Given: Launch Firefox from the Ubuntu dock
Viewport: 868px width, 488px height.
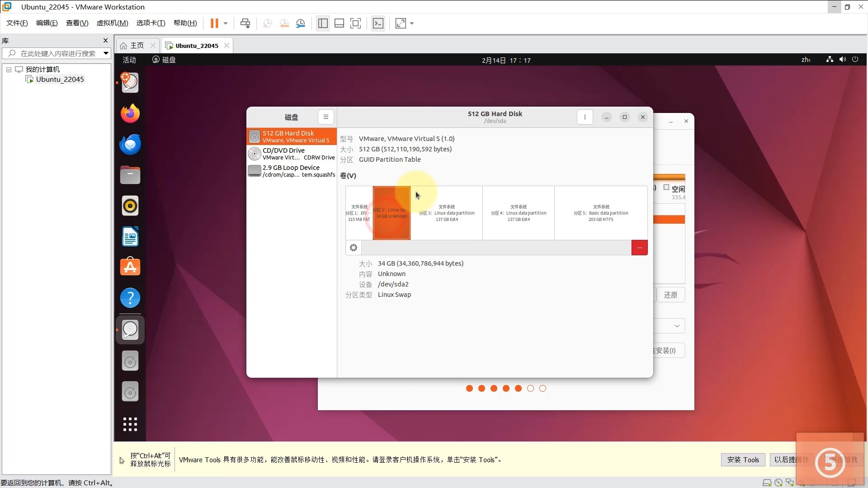Looking at the screenshot, I should (x=130, y=113).
